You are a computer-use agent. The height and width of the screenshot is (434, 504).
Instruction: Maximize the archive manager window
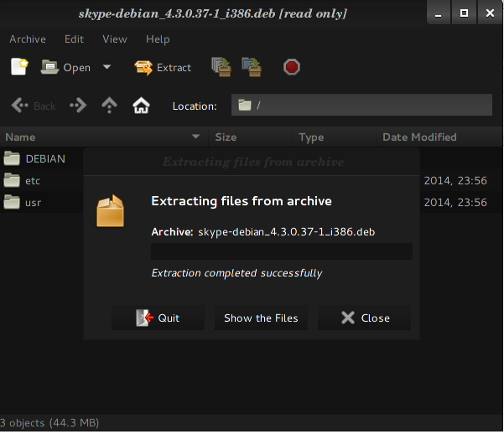464,13
